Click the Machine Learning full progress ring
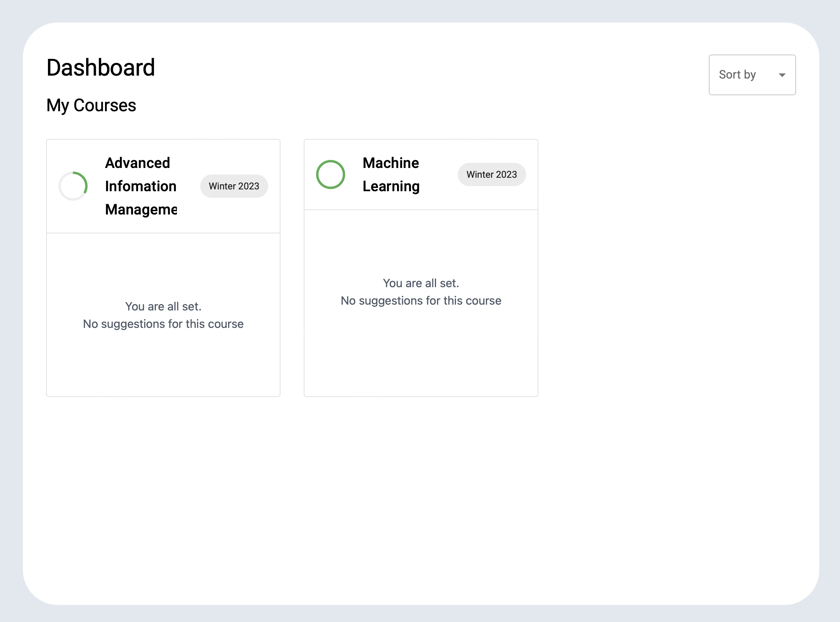The image size is (840, 622). (330, 174)
